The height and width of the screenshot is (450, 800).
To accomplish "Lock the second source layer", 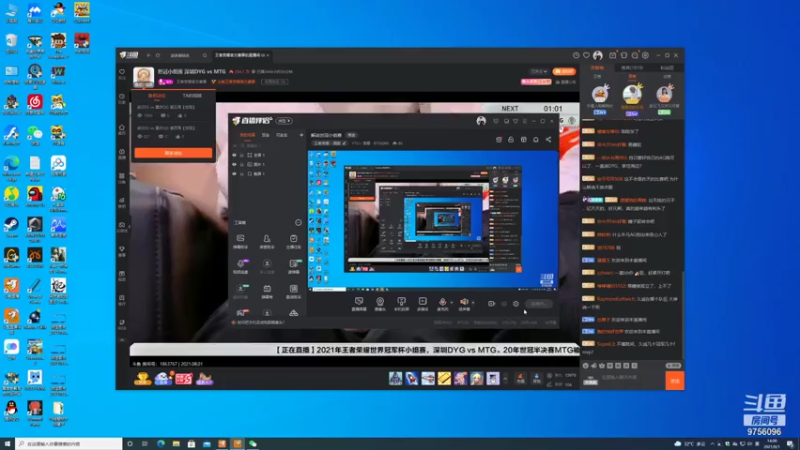I will (242, 164).
